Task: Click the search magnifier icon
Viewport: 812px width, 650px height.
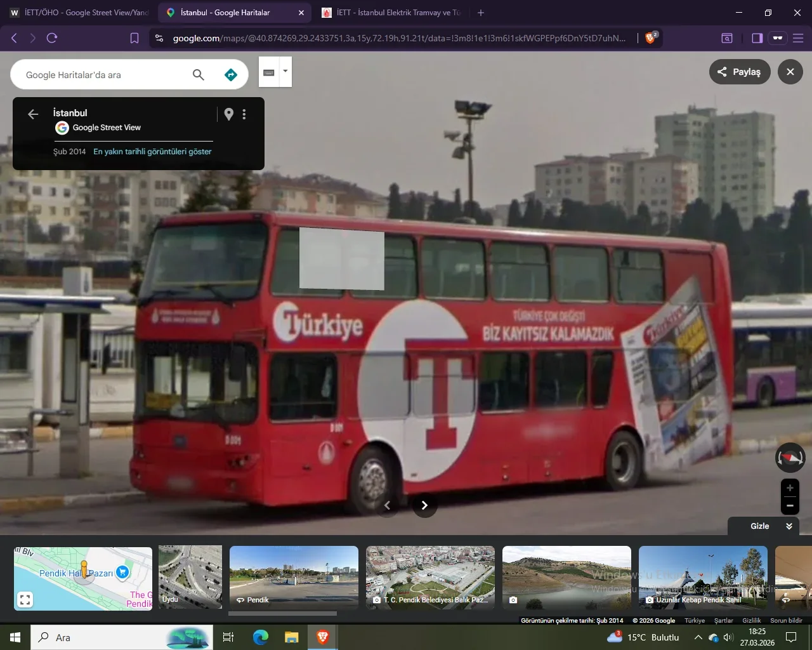Action: tap(198, 74)
